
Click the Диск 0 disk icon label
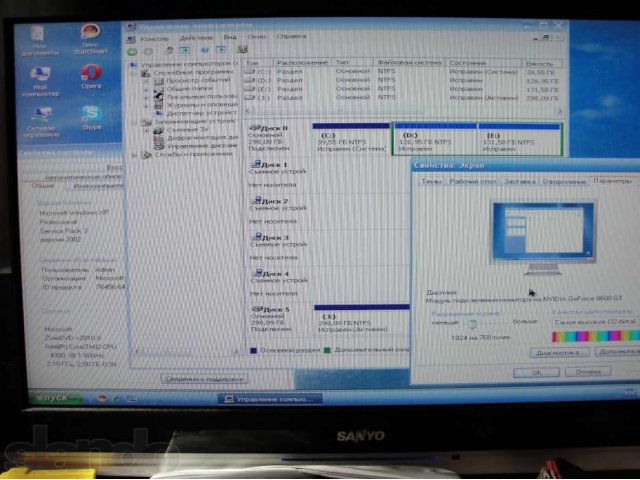click(269, 128)
